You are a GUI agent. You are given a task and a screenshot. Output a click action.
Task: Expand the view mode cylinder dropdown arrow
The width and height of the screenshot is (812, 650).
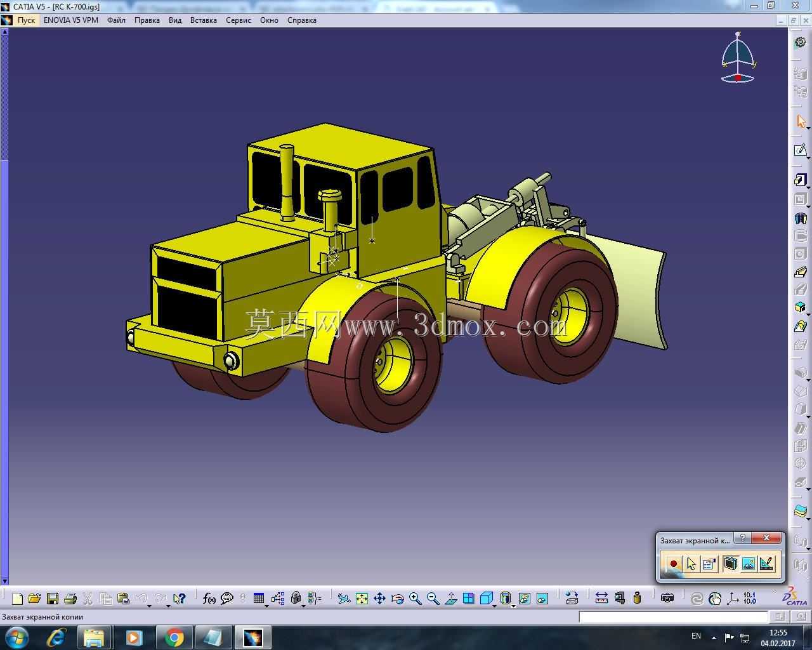point(513,606)
